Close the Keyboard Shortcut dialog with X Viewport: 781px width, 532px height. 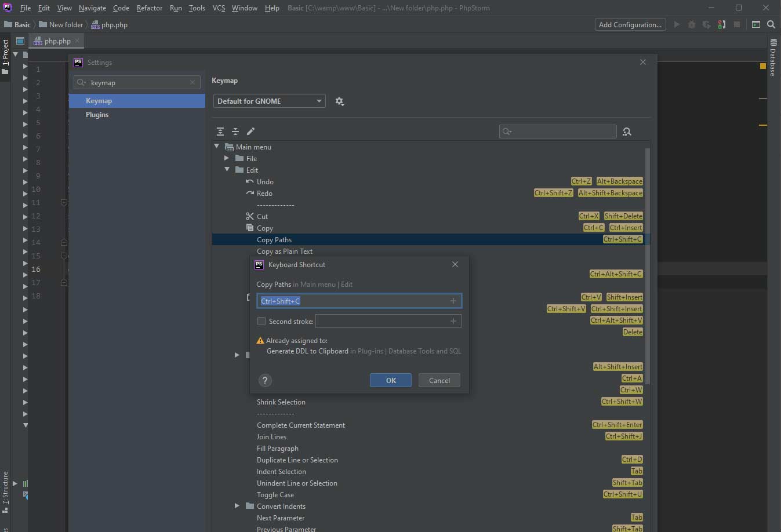point(455,264)
